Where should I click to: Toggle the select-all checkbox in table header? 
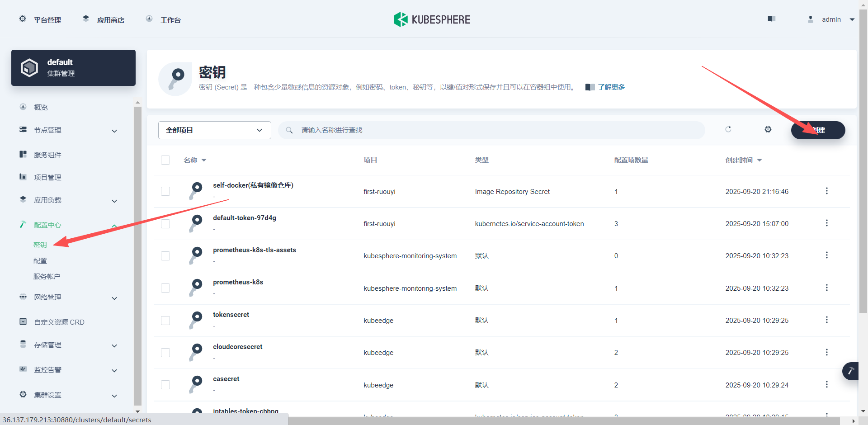pyautogui.click(x=165, y=160)
